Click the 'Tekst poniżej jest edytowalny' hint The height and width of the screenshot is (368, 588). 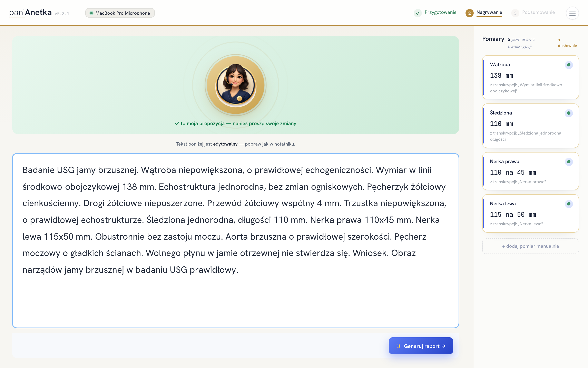pyautogui.click(x=235, y=144)
